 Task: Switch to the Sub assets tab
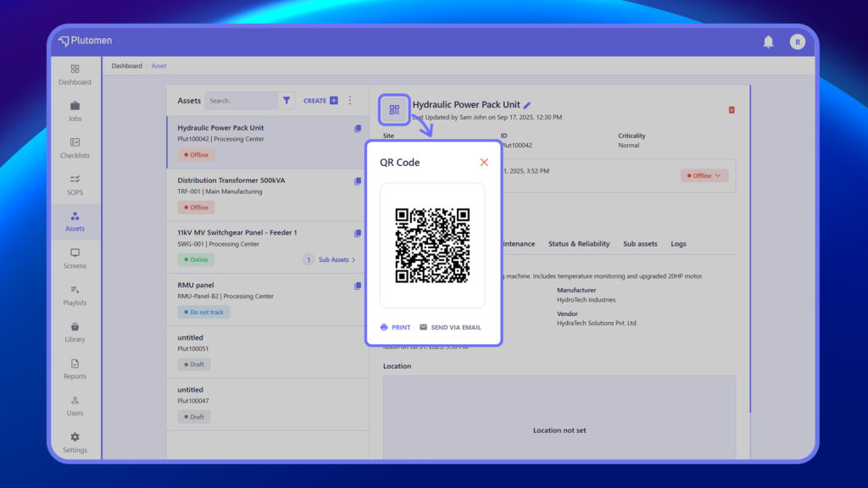click(640, 243)
